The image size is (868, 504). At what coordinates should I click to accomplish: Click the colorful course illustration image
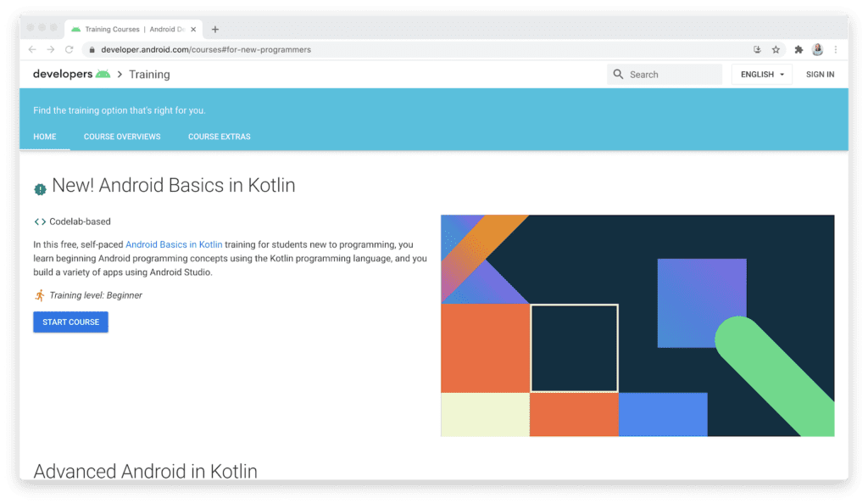click(637, 326)
